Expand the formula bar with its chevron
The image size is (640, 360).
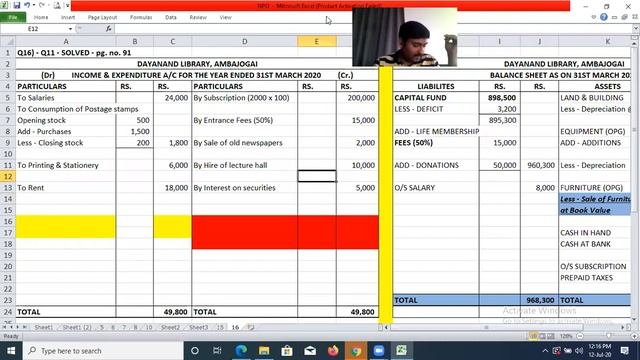pos(636,29)
